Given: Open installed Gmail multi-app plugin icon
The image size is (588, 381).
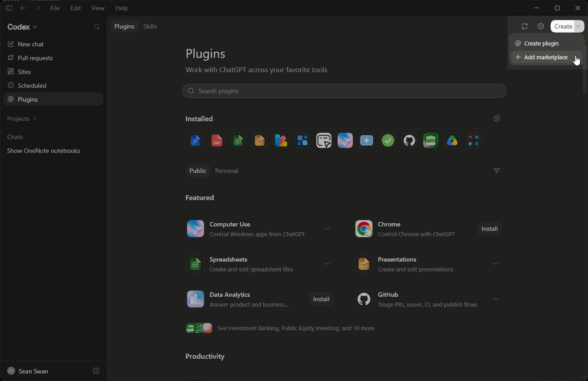Looking at the screenshot, I should pos(474,141).
